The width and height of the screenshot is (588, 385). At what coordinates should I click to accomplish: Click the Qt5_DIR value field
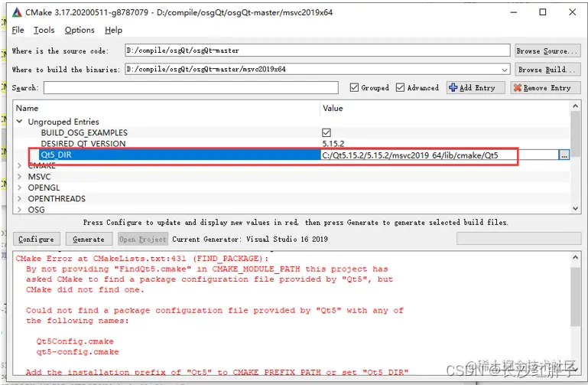(x=440, y=155)
